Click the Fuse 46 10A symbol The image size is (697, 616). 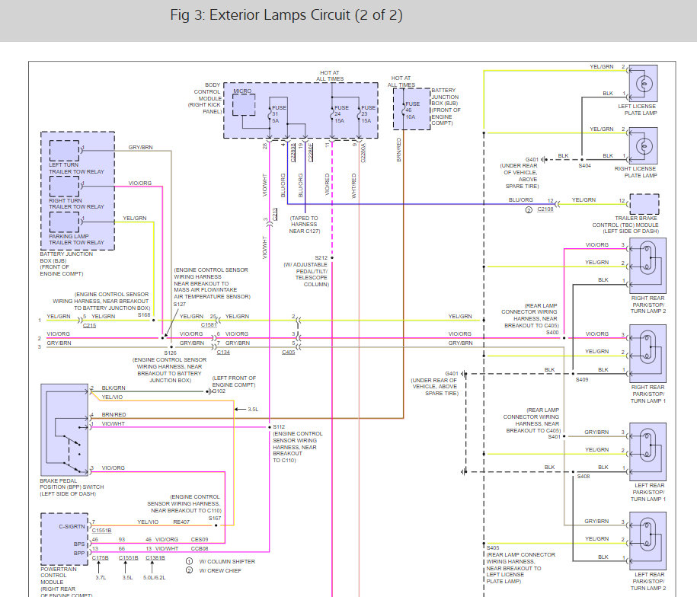click(x=404, y=110)
